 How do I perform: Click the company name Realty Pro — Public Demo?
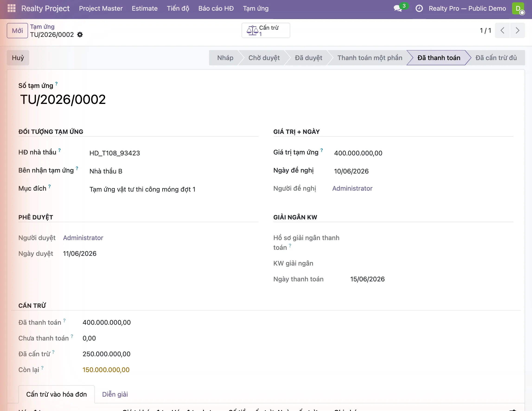coord(467,8)
